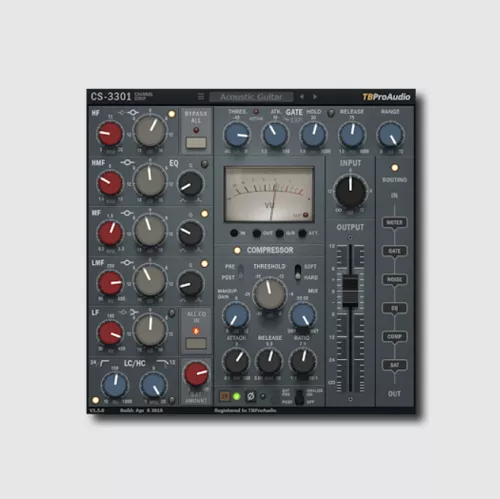Screen dimensions: 500x499
Task: Click the Makeup Gain blue knob
Action: click(x=236, y=315)
